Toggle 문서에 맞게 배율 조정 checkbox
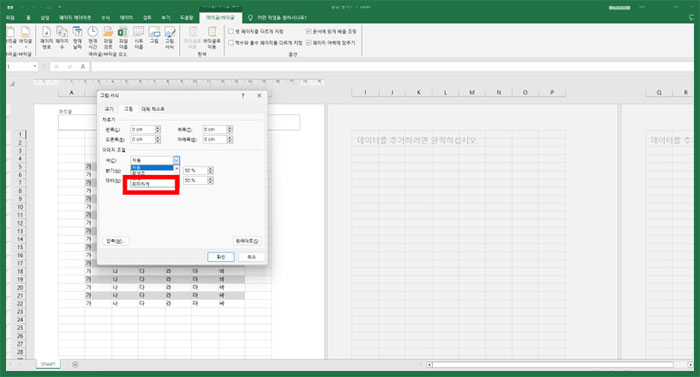 click(x=308, y=31)
